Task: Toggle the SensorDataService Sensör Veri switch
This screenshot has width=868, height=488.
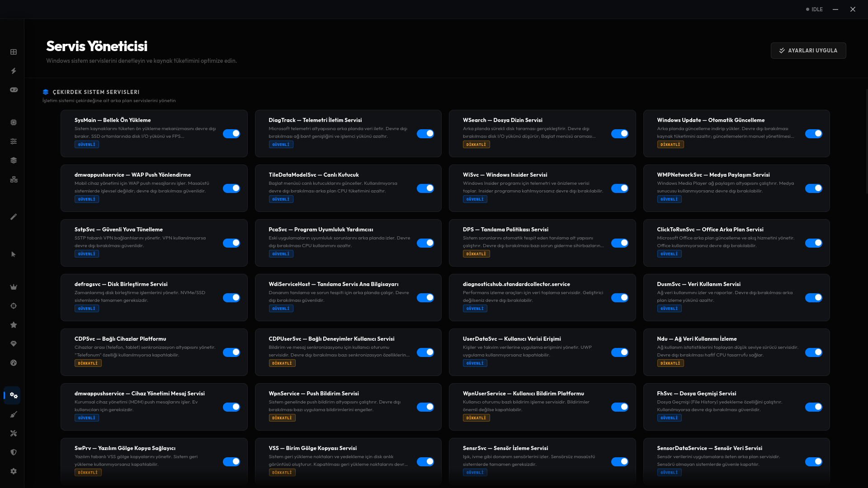Action: click(x=814, y=462)
